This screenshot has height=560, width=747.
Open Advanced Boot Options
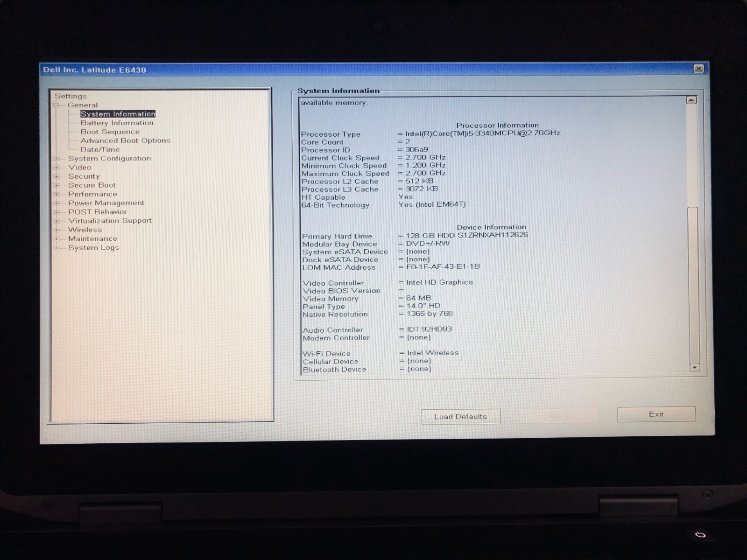125,140
